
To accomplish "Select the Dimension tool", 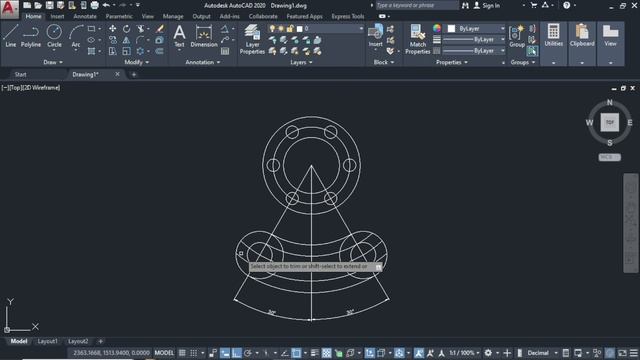I will pos(204,36).
